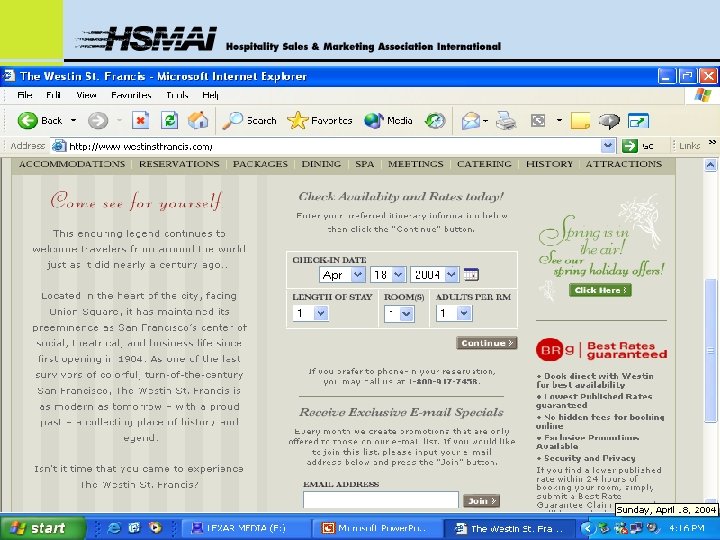Click the Join button

pyautogui.click(x=481, y=501)
